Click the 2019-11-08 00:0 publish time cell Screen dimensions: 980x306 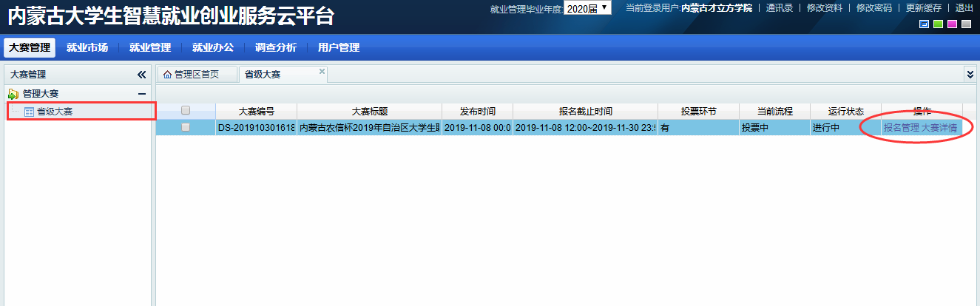(477, 127)
